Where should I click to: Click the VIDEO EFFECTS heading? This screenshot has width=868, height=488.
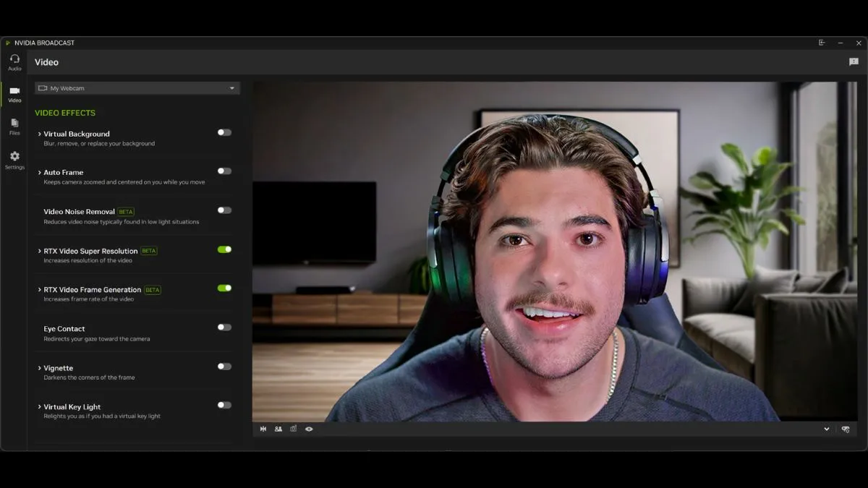pyautogui.click(x=65, y=113)
